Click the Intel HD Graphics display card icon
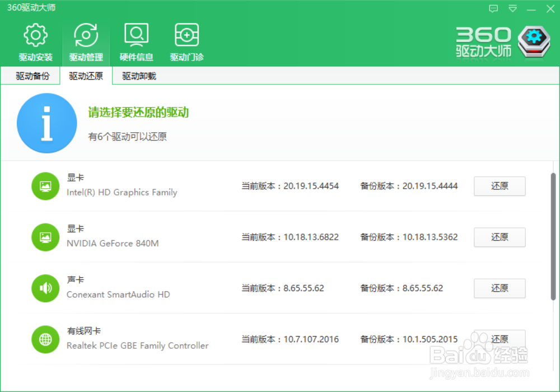This screenshot has width=560, height=392. 45,186
